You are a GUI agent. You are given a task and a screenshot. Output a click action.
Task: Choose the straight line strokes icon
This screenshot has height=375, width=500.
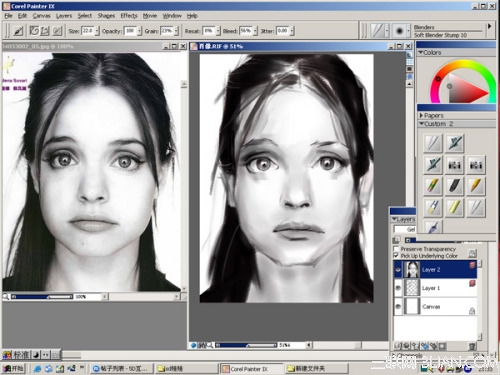coord(45,31)
